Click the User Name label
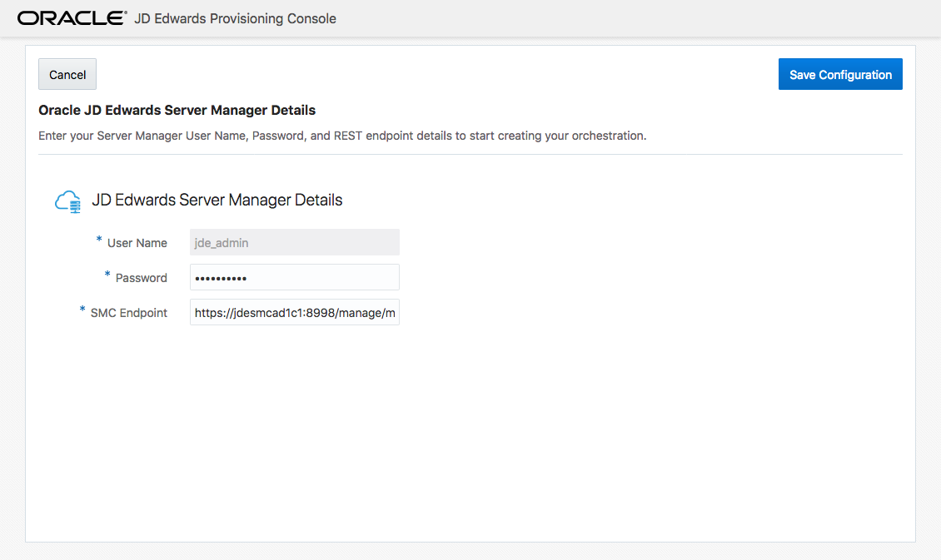 (137, 243)
